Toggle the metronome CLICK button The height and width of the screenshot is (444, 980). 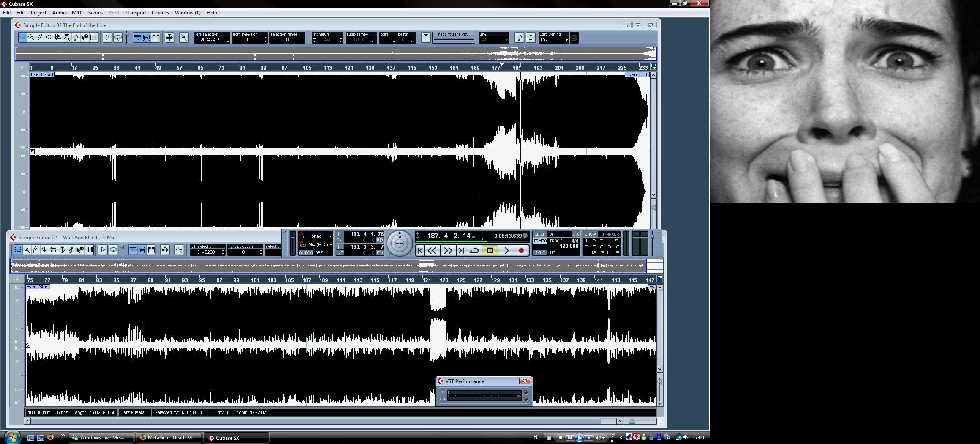pos(540,234)
